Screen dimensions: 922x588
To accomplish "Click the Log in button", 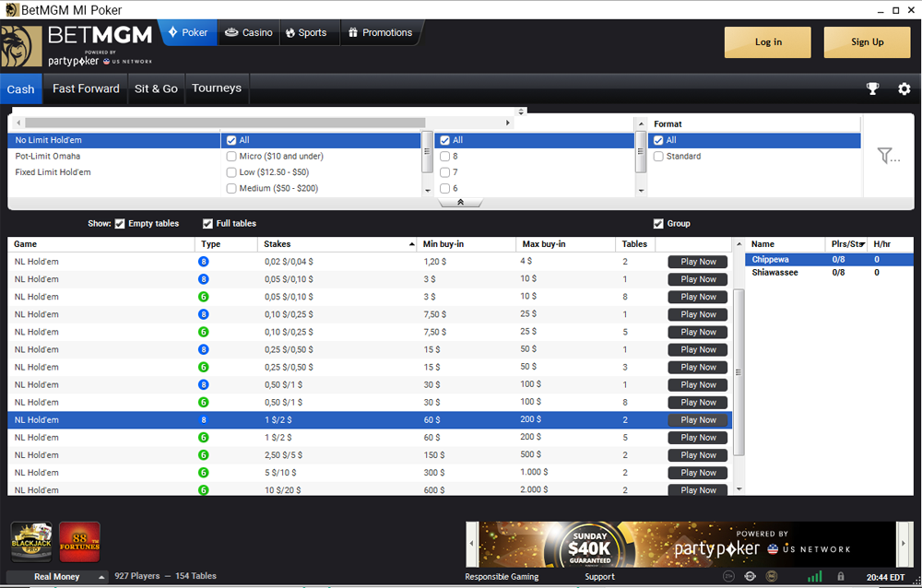I will click(768, 42).
